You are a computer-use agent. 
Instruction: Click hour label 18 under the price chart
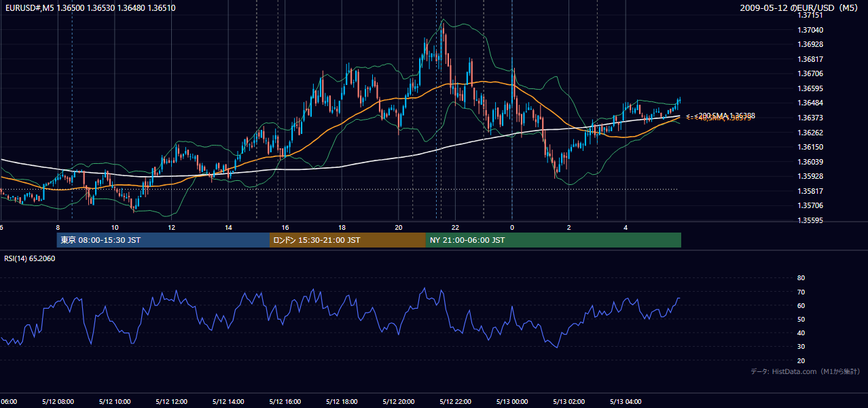coord(342,228)
